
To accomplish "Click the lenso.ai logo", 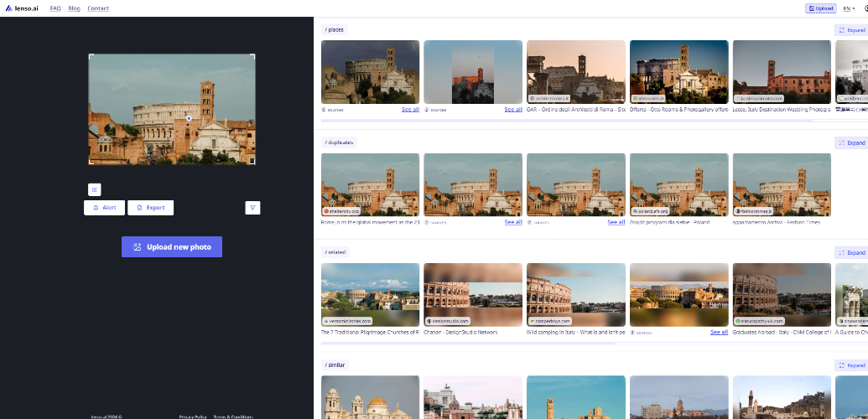I will pos(22,8).
